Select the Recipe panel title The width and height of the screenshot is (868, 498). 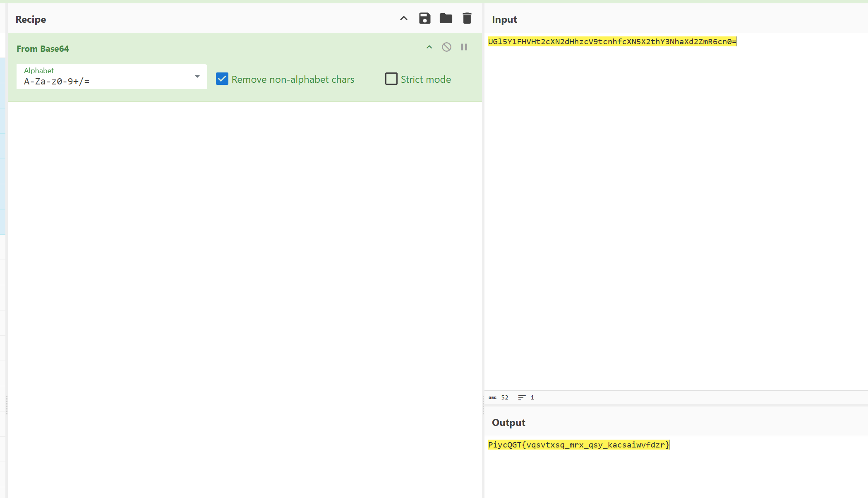click(30, 19)
